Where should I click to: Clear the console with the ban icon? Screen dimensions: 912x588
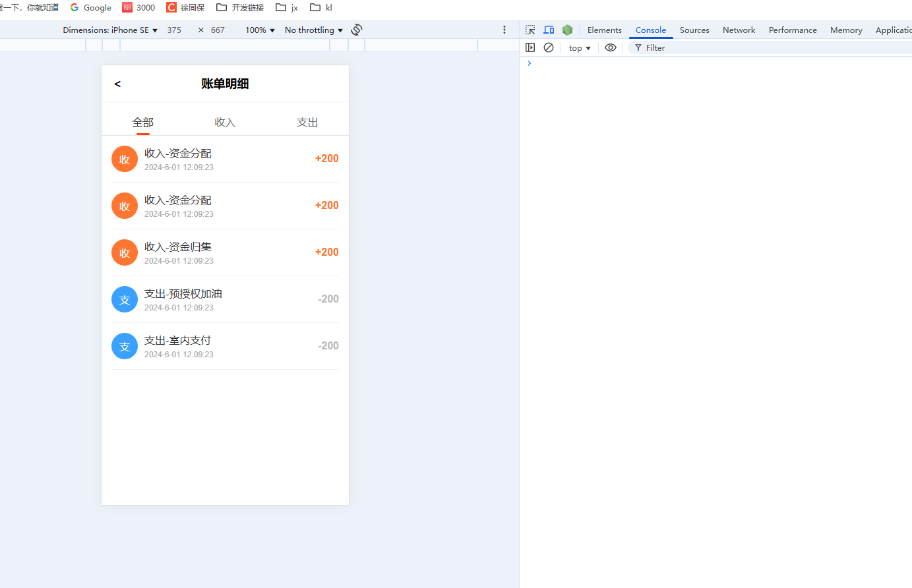549,47
